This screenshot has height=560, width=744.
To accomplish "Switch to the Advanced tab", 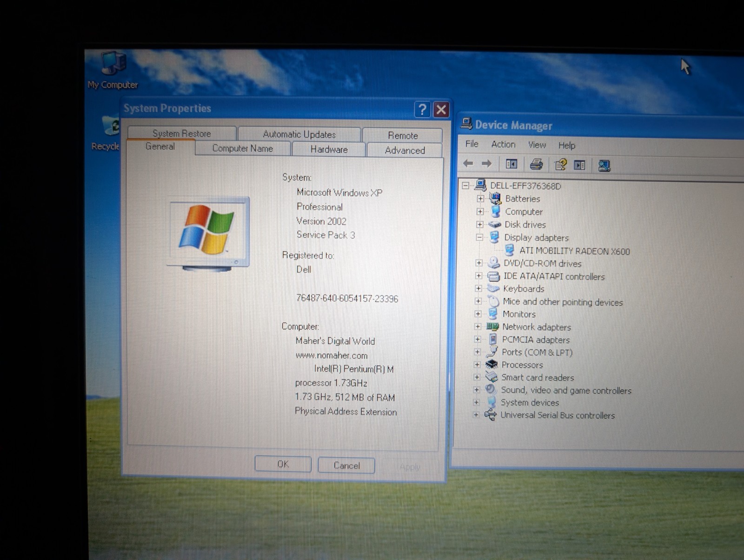I will click(x=405, y=150).
